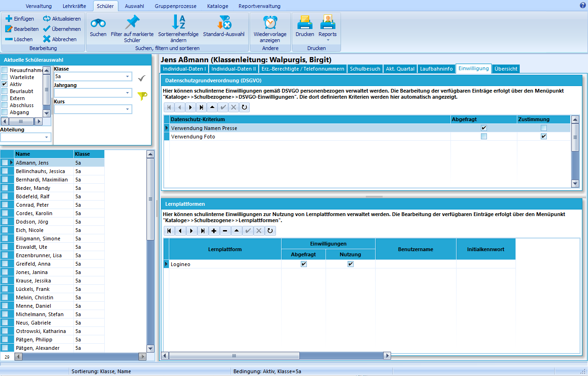Click yellow filter funnel beside Jahrgang

pos(142,96)
